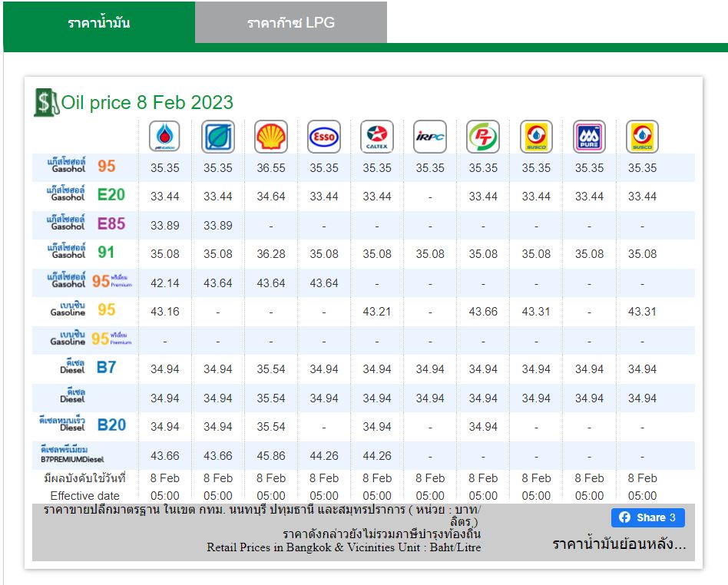Switch to the ราคาก๊าซ LPG tab

[290, 22]
